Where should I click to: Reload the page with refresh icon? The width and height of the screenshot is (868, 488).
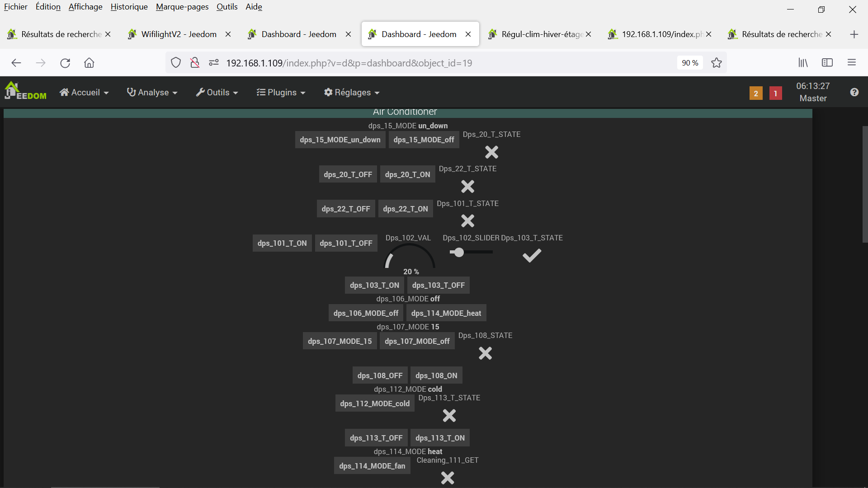click(65, 63)
